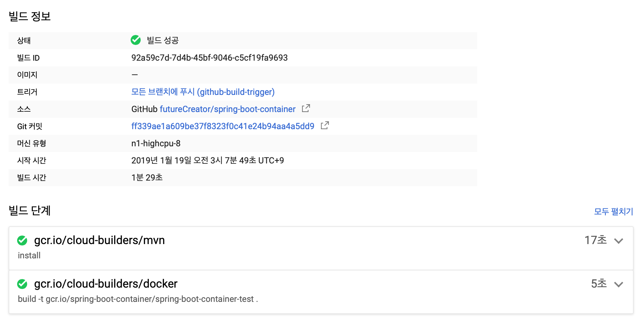The width and height of the screenshot is (644, 329).
Task: Open the Git commit ff339ae1 hash link
Action: 223,126
